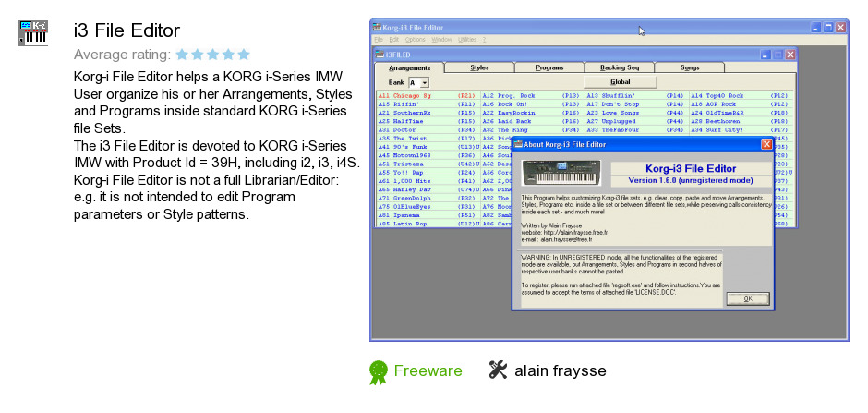
Task: Select arrangement A27 Unplugged
Action: pyautogui.click(x=636, y=121)
